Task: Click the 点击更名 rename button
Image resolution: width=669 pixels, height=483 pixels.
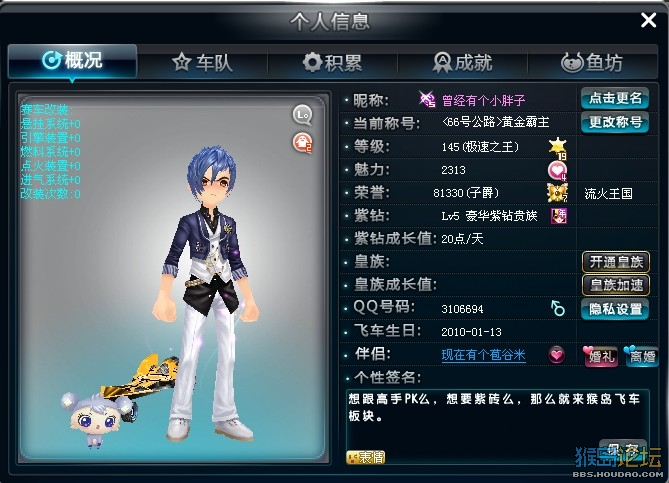Action: tap(615, 99)
